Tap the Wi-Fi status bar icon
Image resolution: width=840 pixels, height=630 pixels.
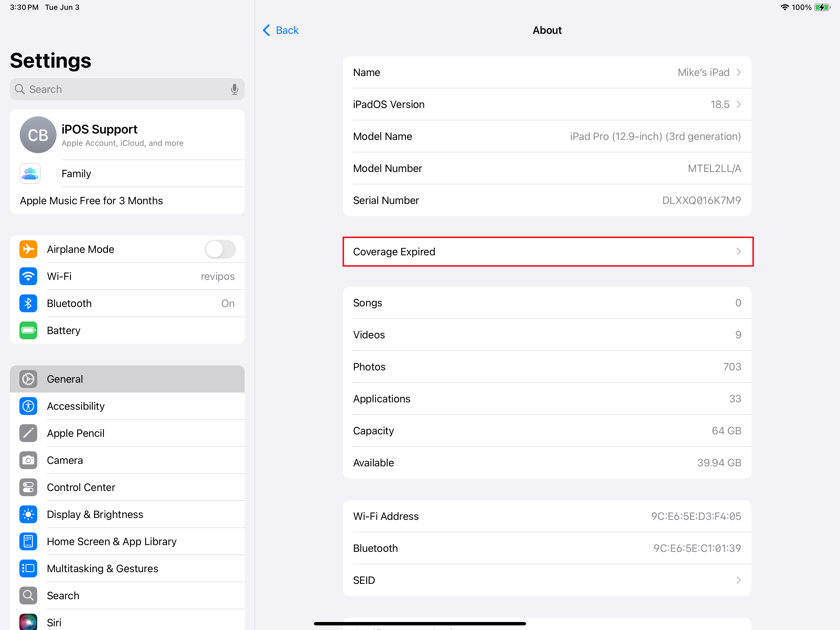point(785,7)
